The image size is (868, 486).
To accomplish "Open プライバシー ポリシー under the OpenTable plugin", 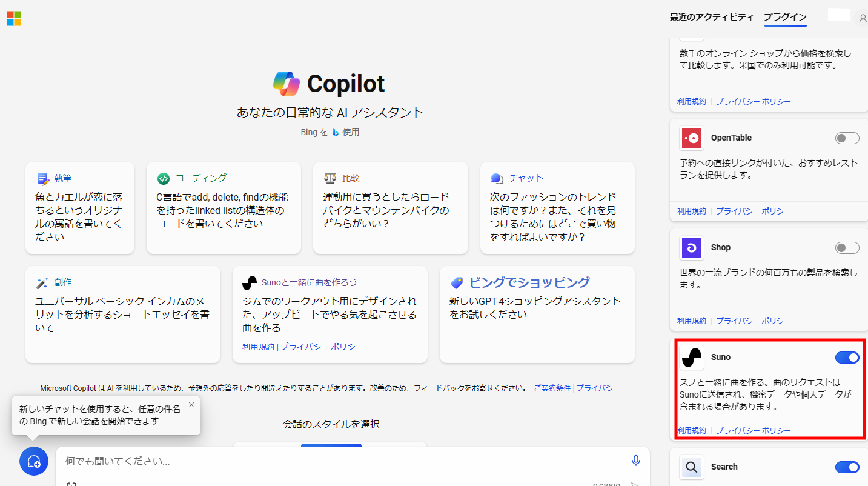I will coord(754,211).
